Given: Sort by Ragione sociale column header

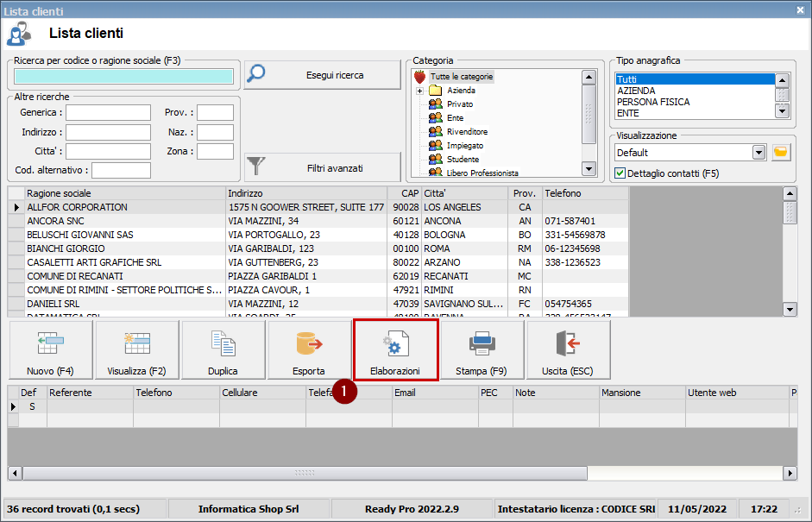Looking at the screenshot, I should click(125, 193).
